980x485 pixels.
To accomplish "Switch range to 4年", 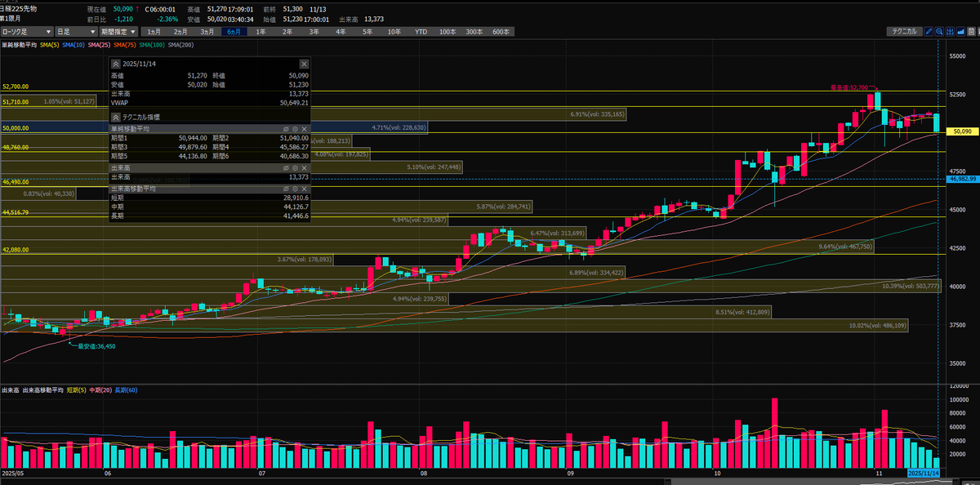I will coord(341,32).
